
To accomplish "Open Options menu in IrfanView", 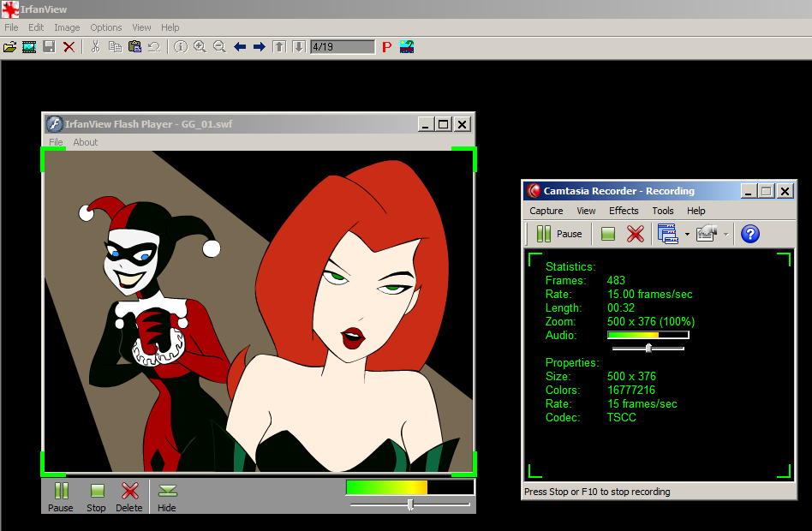I will click(x=106, y=27).
